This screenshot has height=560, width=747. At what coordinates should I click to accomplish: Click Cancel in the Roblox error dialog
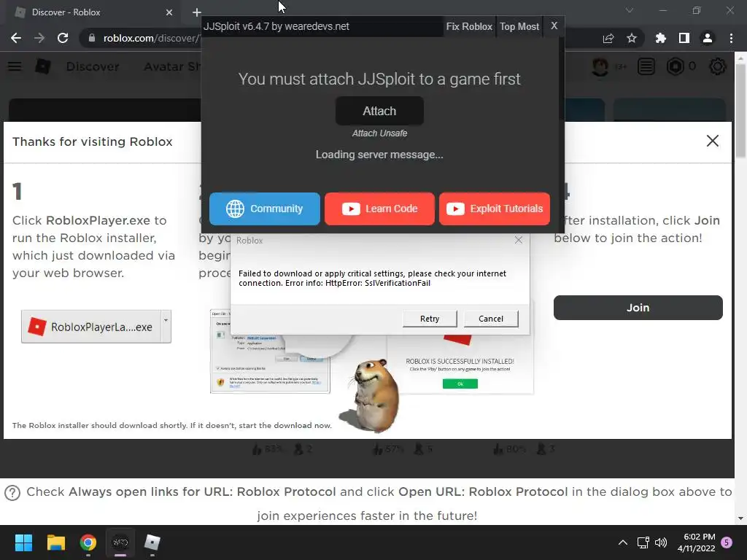point(491,319)
